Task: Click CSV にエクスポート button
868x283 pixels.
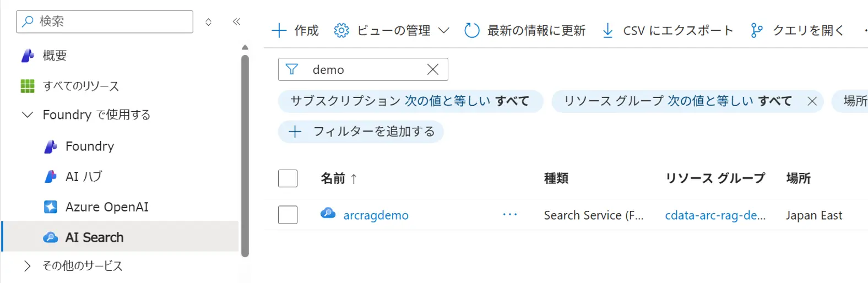Action: pyautogui.click(x=668, y=30)
